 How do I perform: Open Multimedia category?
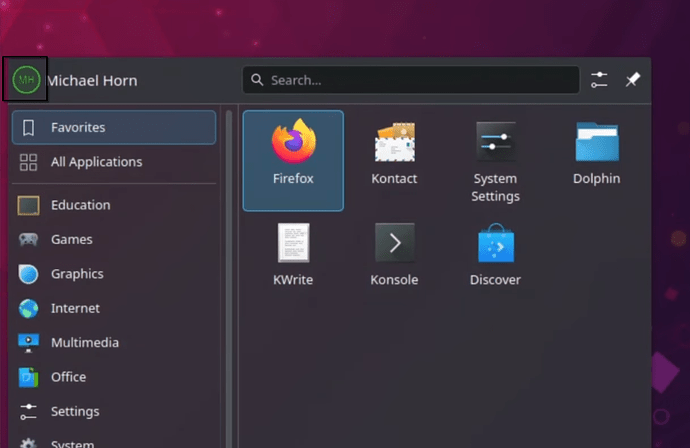(x=114, y=342)
